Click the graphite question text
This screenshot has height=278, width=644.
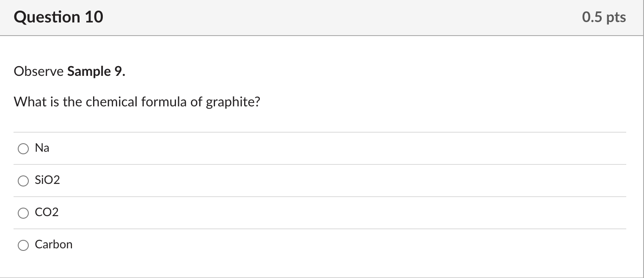tap(136, 101)
